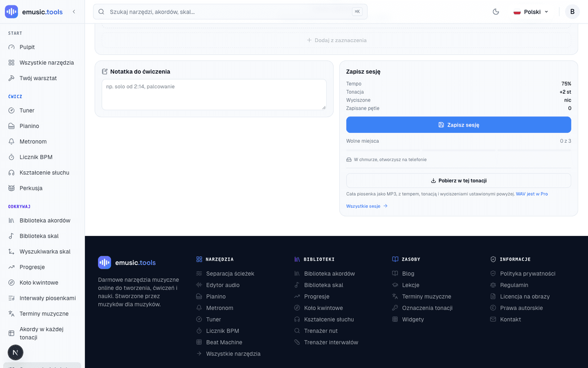
Task: Open Lekcje in footer resources
Action: pyautogui.click(x=411, y=285)
